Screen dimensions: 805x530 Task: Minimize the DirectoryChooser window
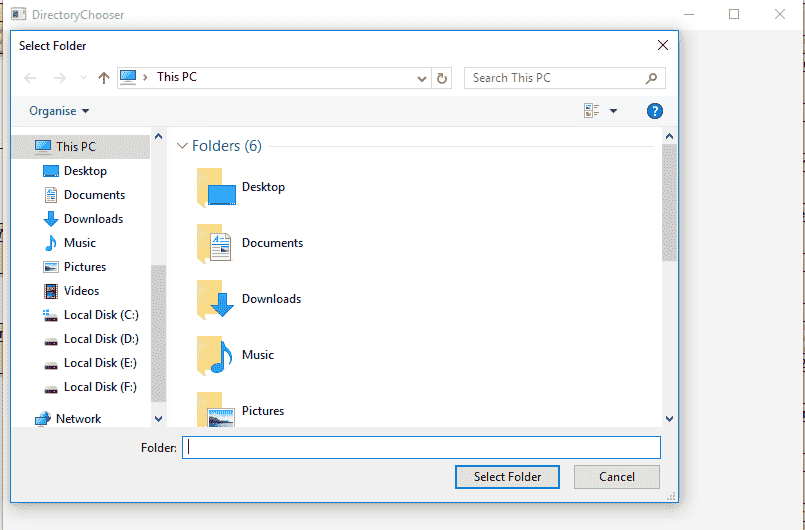[689, 14]
